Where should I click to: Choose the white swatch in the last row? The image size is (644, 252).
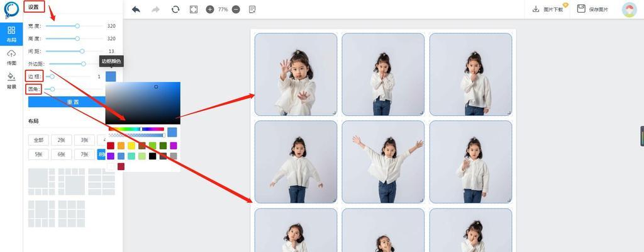pyautogui.click(x=111, y=166)
